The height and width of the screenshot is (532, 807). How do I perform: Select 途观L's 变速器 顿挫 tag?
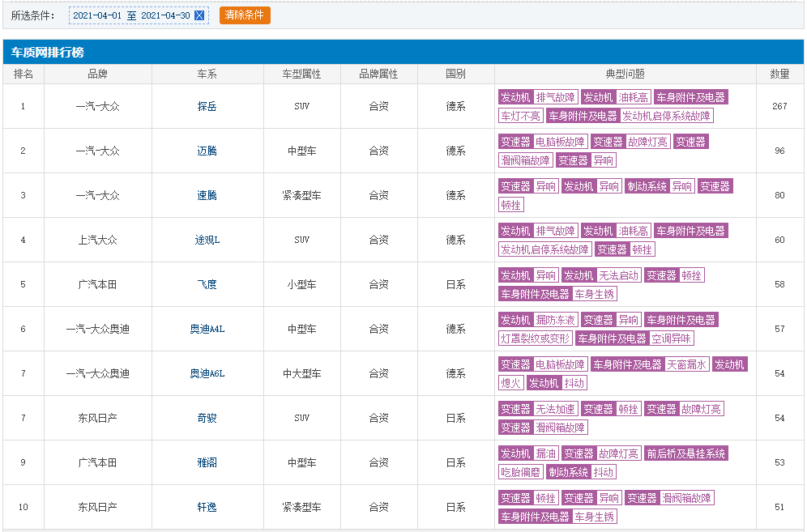click(x=625, y=249)
